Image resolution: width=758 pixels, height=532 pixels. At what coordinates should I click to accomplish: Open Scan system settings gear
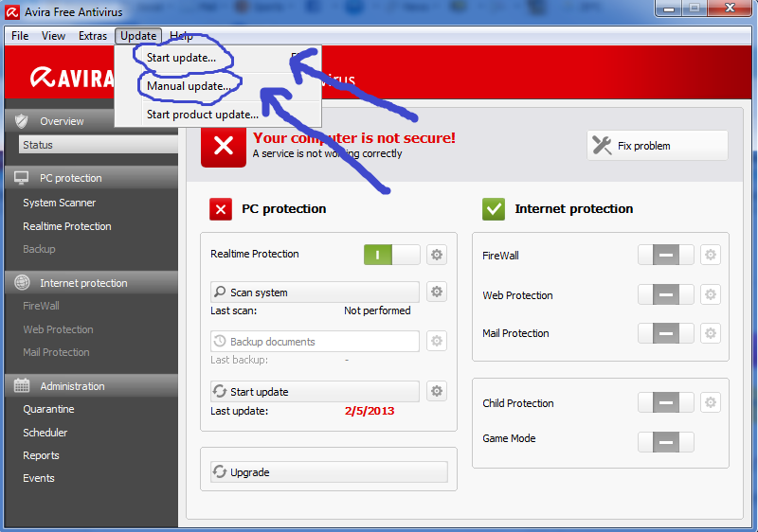tap(437, 292)
